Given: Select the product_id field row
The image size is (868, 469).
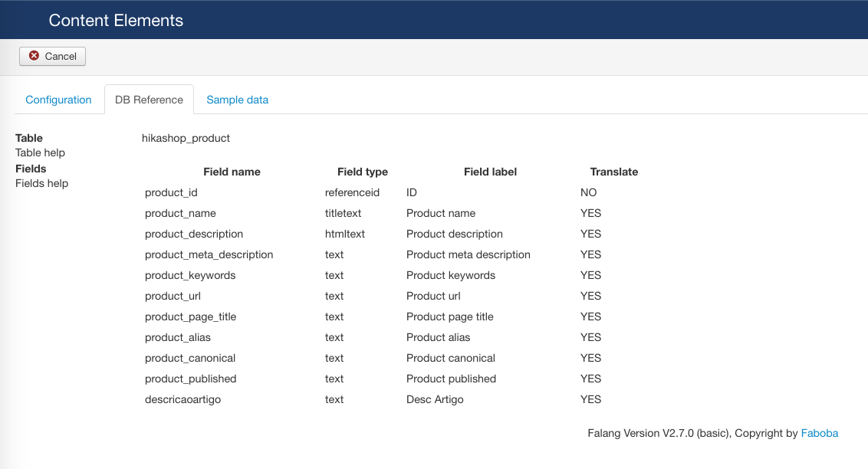Looking at the screenshot, I should (171, 192).
